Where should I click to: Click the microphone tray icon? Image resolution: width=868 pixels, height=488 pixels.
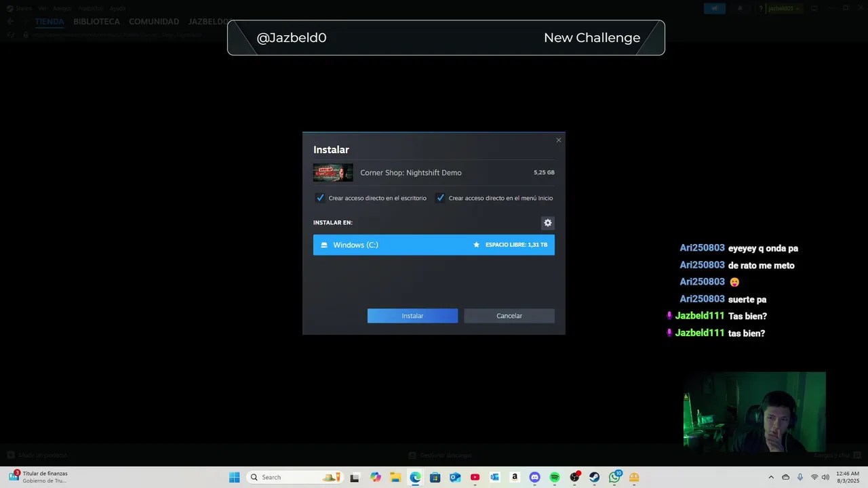[x=800, y=477]
